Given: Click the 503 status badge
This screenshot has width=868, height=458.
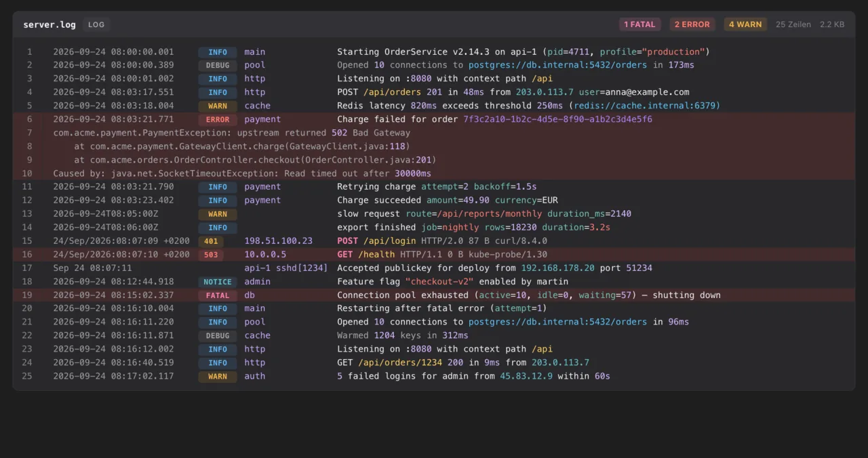Looking at the screenshot, I should coord(211,255).
